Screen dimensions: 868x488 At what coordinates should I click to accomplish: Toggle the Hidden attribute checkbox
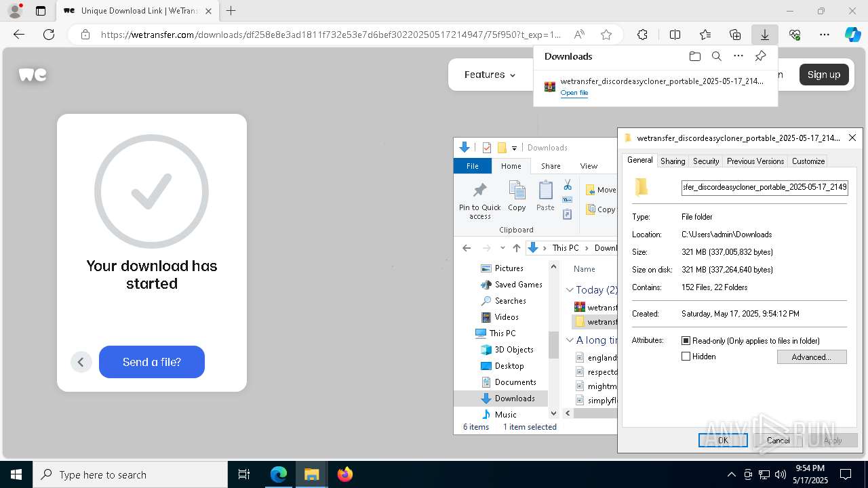pos(686,357)
